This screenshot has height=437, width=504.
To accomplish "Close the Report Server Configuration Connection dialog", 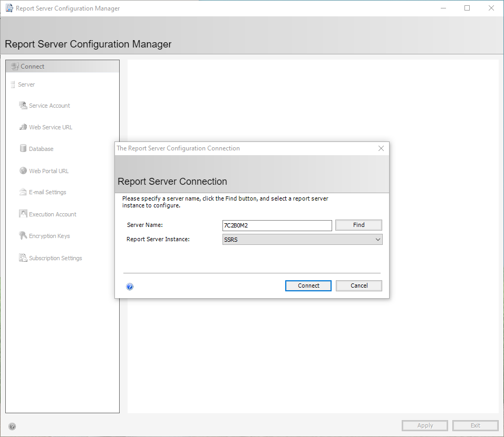I will click(381, 148).
